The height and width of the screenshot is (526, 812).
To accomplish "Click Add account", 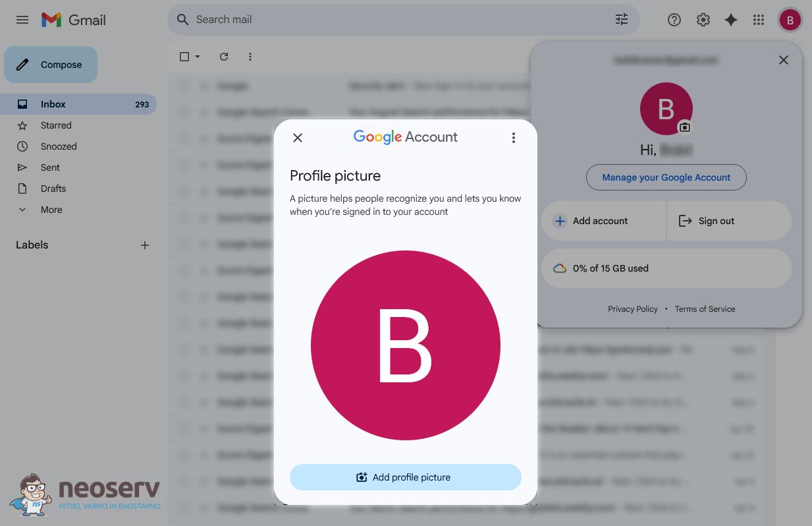I will [603, 221].
